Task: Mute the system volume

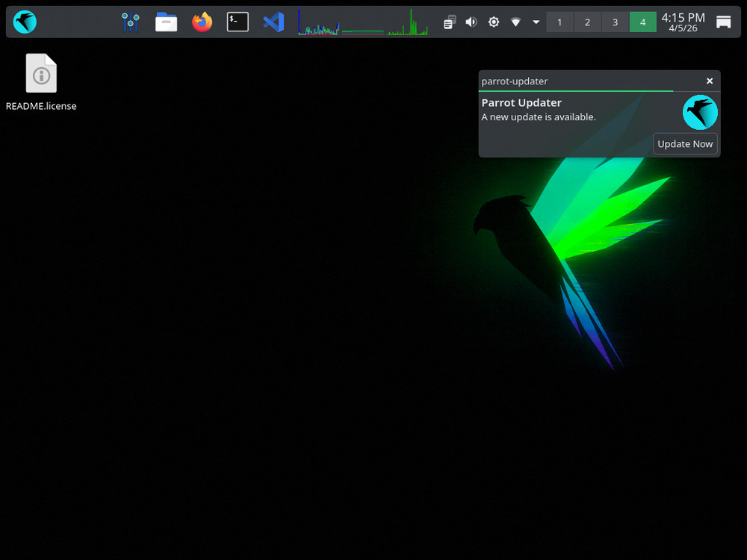Action: coord(471,22)
